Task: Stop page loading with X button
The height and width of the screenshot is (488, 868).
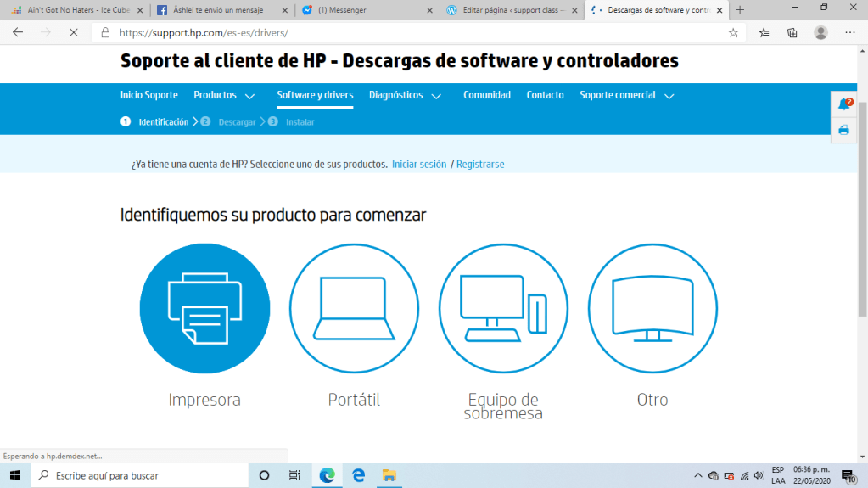Action: (72, 32)
